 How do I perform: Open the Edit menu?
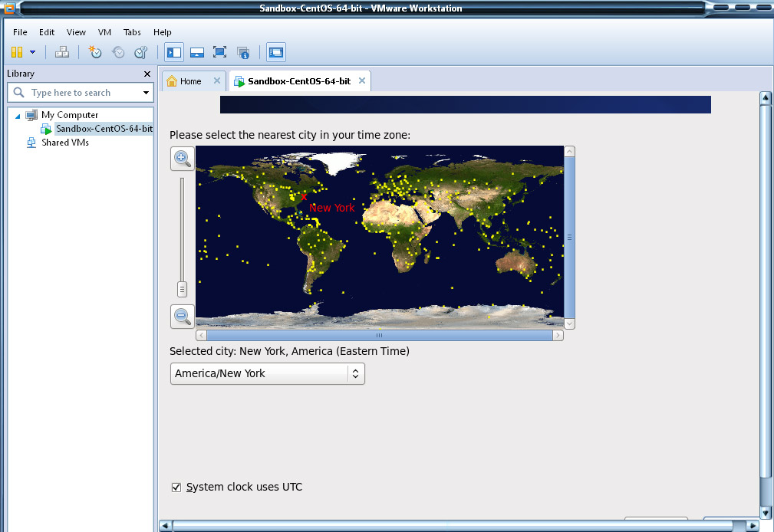click(47, 32)
